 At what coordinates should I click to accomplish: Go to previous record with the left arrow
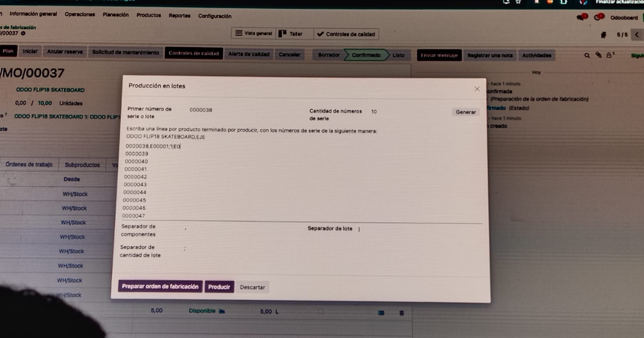(637, 35)
